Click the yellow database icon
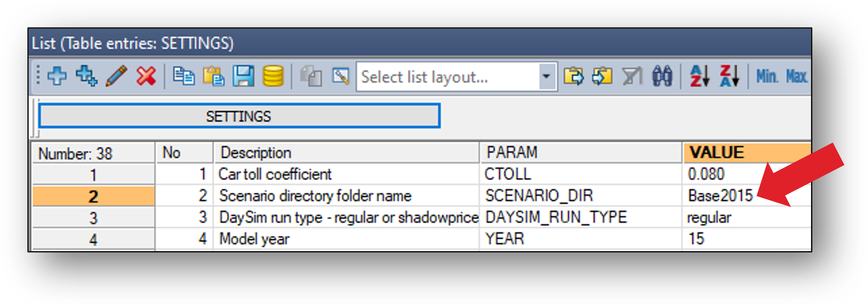Screen dimensions: 868x308 pos(273,76)
